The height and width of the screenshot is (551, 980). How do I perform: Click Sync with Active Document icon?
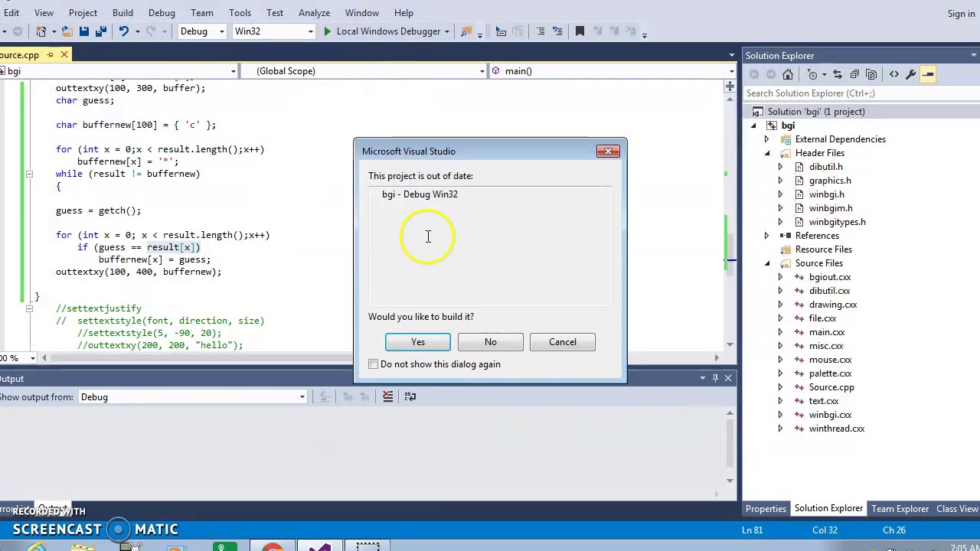[x=838, y=74]
